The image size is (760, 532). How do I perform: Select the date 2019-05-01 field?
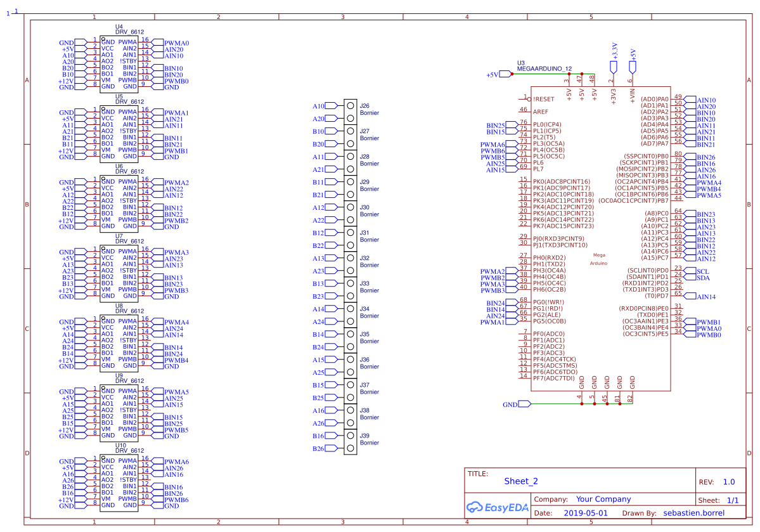click(x=585, y=513)
